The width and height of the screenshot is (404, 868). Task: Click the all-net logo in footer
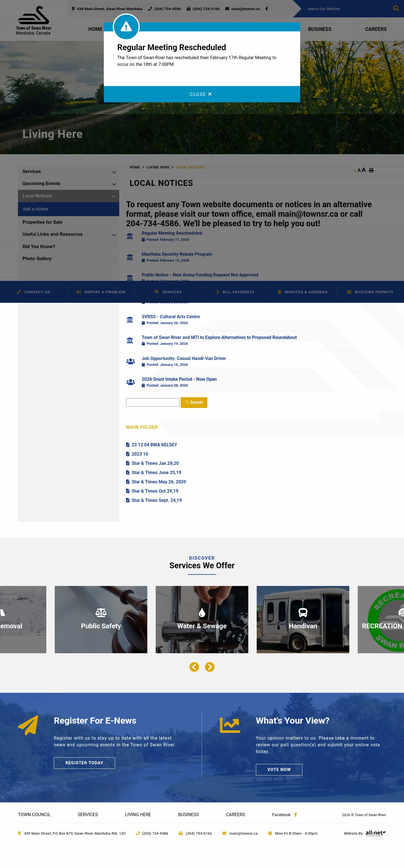pyautogui.click(x=376, y=833)
